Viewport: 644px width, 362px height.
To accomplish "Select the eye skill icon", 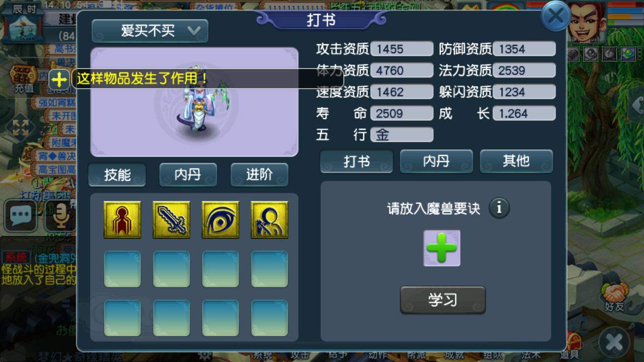I will point(220,220).
